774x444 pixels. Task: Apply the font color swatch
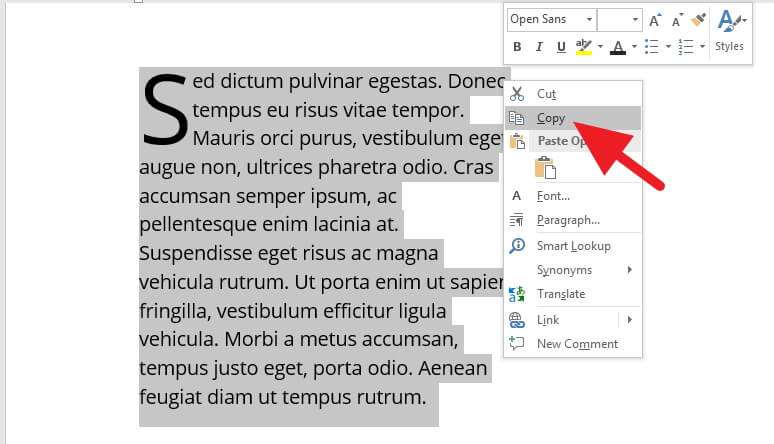click(x=618, y=48)
